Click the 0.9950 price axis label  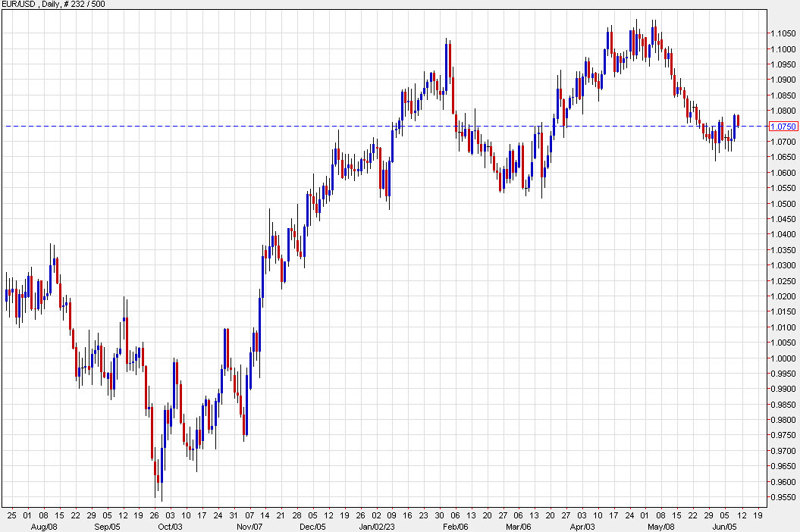(783, 374)
